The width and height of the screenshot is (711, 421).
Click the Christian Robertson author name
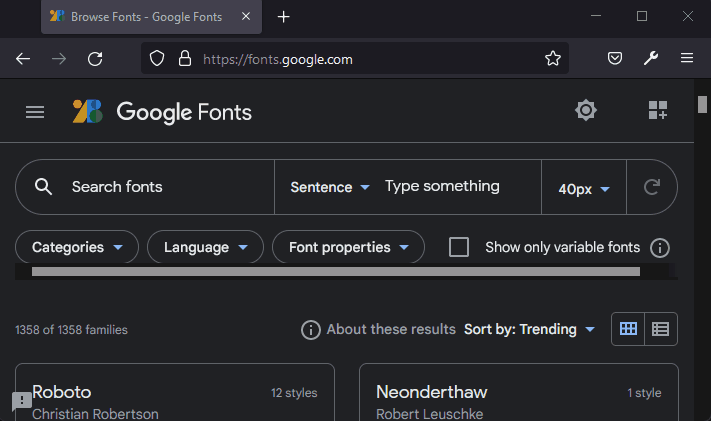(x=95, y=414)
